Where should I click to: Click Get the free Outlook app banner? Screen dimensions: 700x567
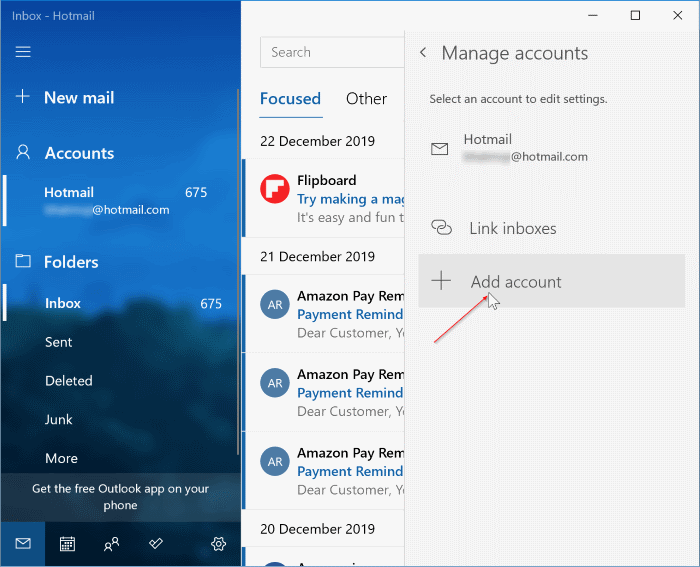click(x=121, y=497)
